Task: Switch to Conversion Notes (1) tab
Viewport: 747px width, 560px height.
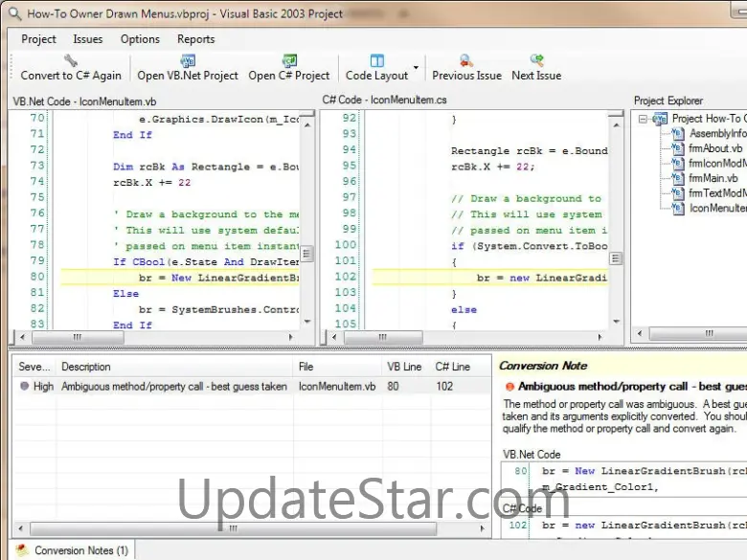Action: coord(81,550)
